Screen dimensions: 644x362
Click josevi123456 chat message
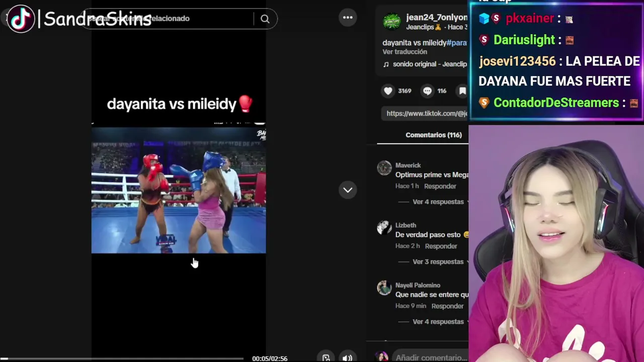[558, 71]
